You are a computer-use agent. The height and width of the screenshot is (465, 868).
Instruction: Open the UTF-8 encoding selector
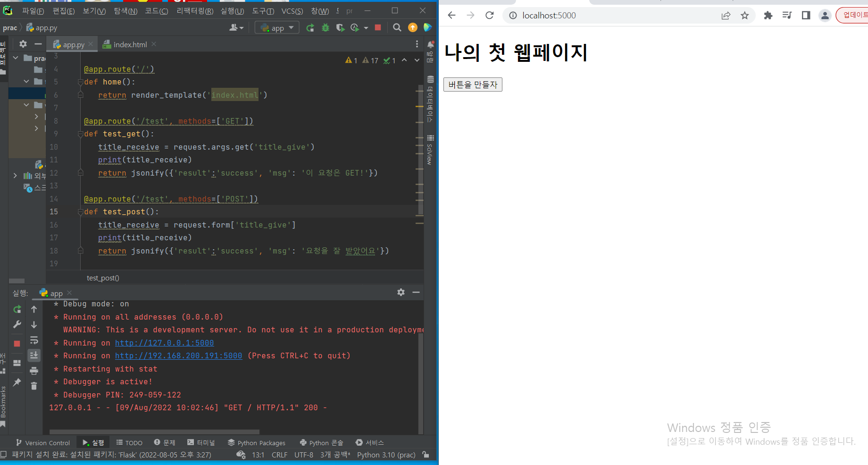304,455
